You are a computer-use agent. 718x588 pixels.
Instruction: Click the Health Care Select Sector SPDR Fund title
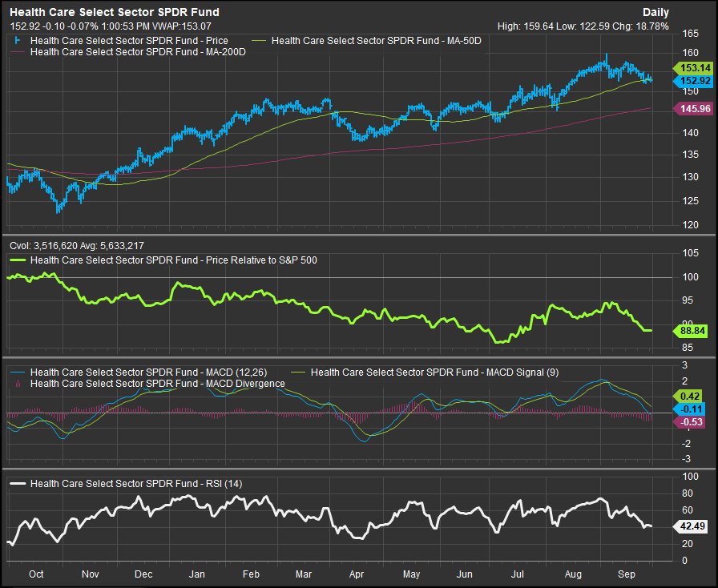115,12
